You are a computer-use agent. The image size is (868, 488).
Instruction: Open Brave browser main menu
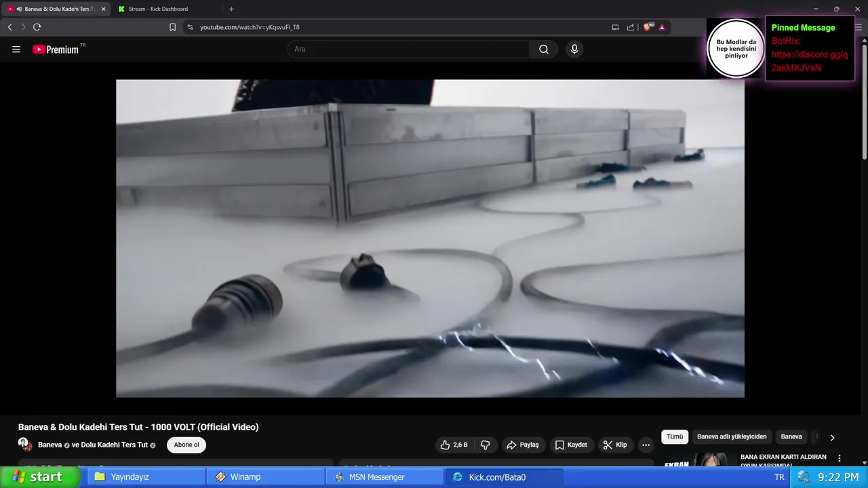[859, 27]
